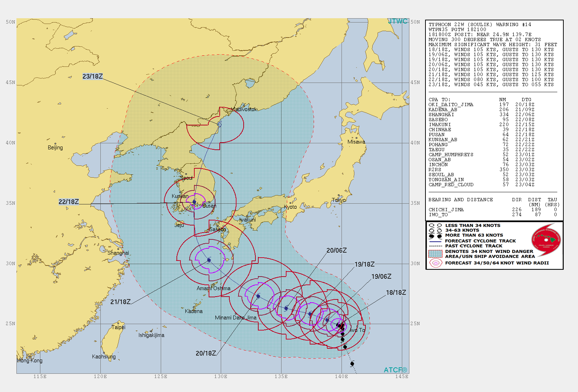Click 'MAXIMUM SIGNIFICANT WAVE HEIGHT: 31 FEET' line
This screenshot has height=392, width=578.
coord(493,45)
